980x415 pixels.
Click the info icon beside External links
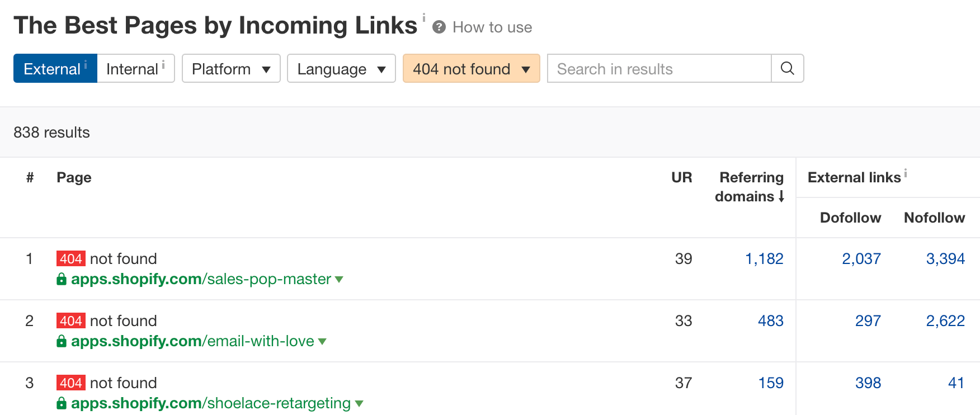click(906, 173)
